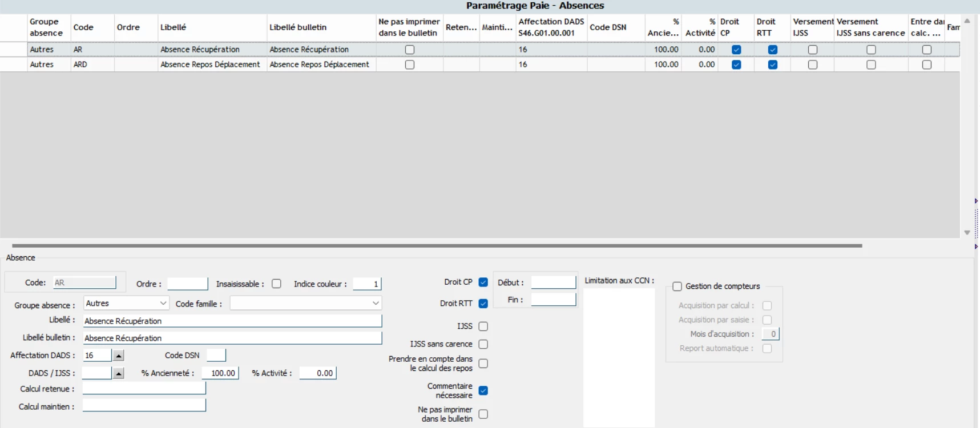This screenshot has height=428, width=980.
Task: Click the table's scroll down arrow
Action: tap(967, 232)
